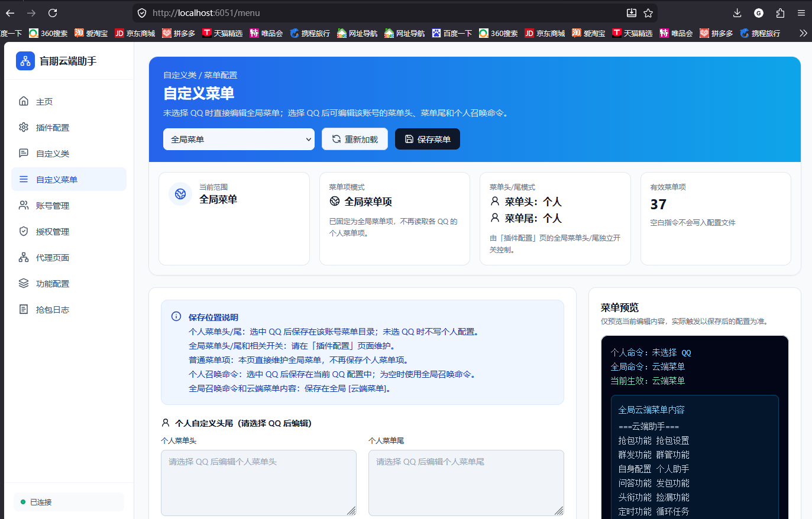This screenshot has width=812, height=519.
Task: Click the 盲期云端助手 logo icon
Action: (25, 61)
